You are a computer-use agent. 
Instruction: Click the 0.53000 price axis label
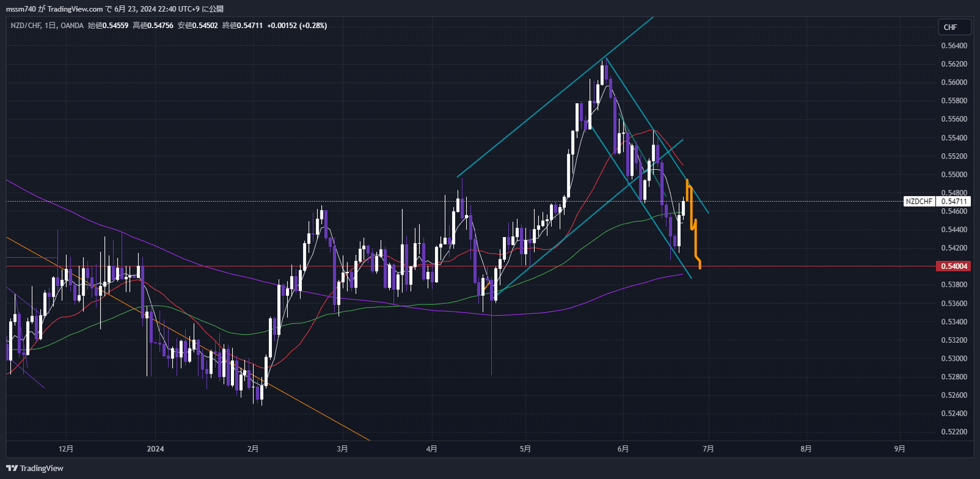pos(954,358)
